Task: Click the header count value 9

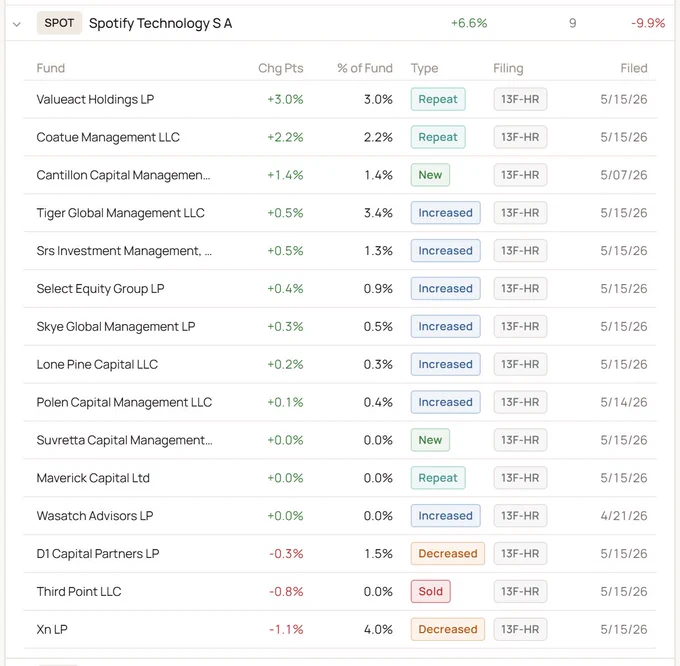Action: pos(572,23)
